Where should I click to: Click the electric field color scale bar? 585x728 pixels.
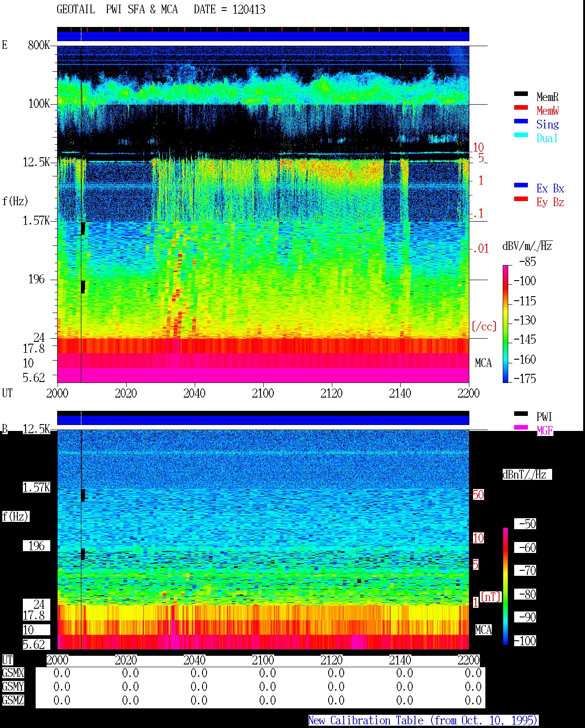505,324
